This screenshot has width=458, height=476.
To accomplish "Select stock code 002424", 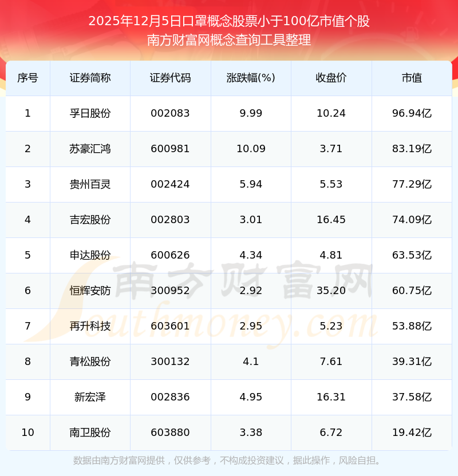I will (x=170, y=184).
